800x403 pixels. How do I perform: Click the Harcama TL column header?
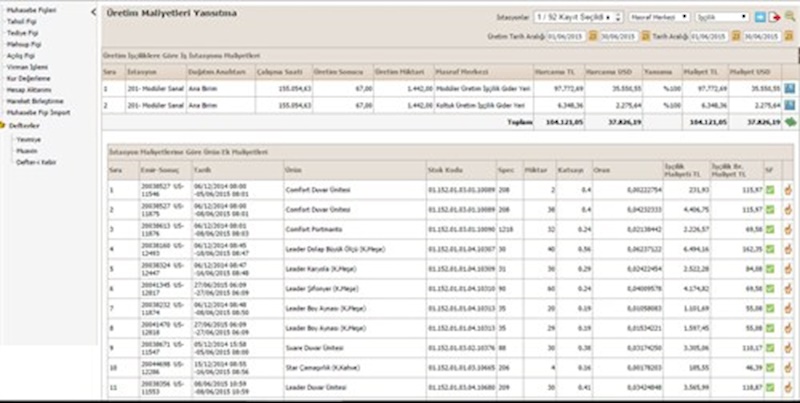pyautogui.click(x=559, y=71)
